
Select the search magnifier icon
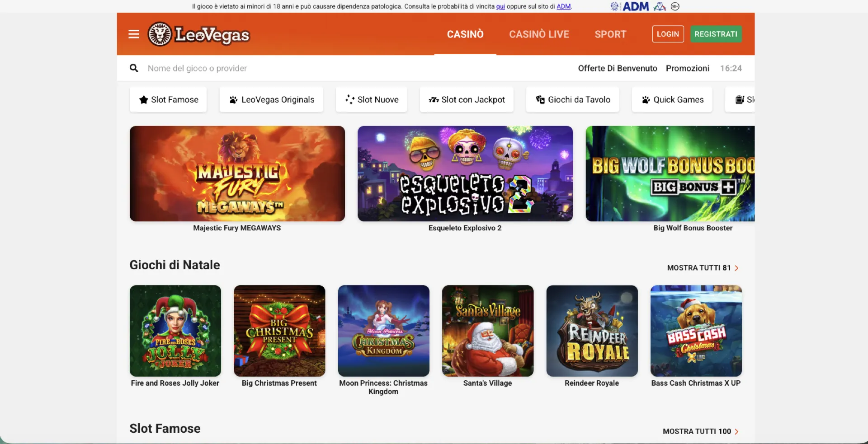[x=134, y=68]
